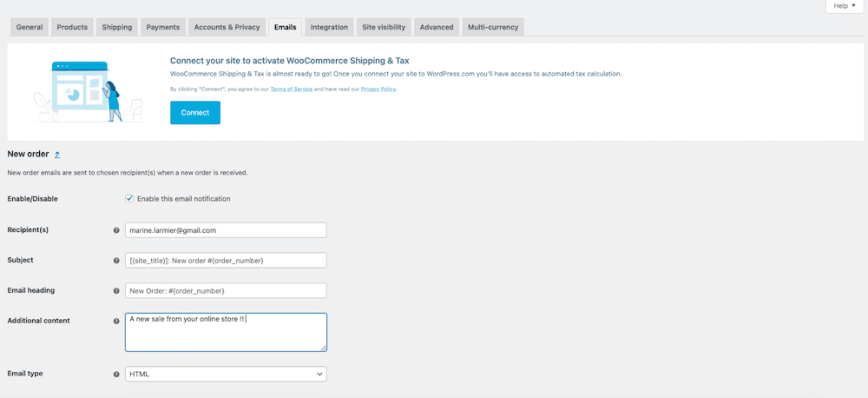868x398 pixels.
Task: Click the Subject help tooltip icon
Action: 116,261
